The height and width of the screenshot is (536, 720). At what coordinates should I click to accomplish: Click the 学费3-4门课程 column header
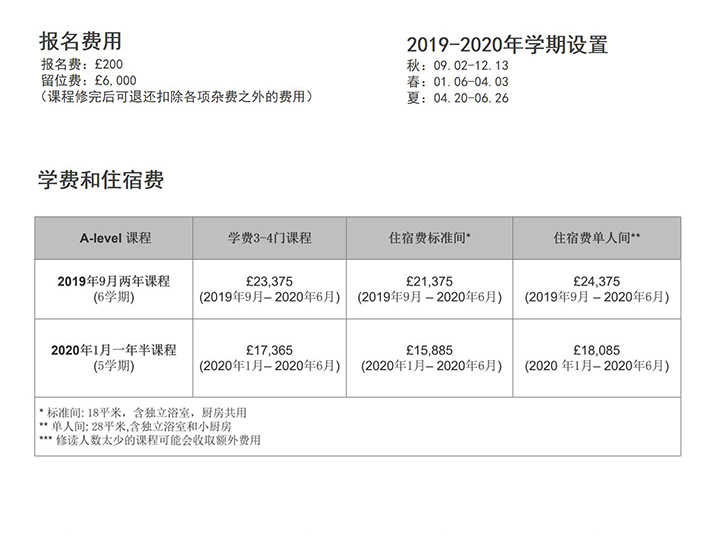[x=269, y=238]
